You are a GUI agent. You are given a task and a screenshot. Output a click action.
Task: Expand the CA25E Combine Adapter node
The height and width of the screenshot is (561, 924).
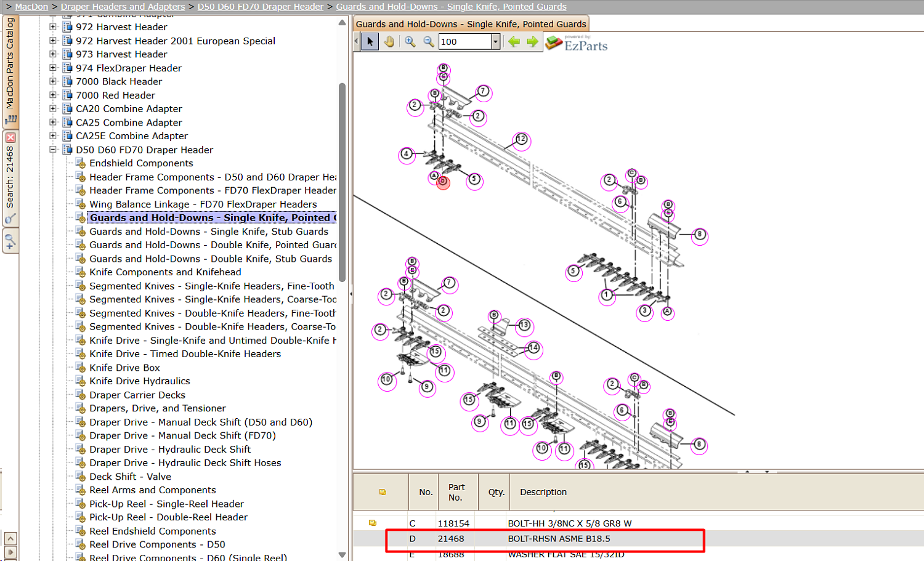click(53, 136)
